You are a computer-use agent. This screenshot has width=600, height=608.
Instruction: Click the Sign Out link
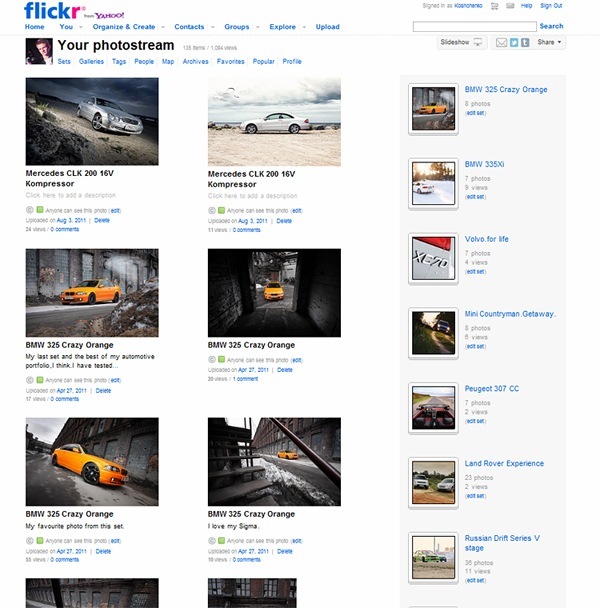click(x=551, y=6)
